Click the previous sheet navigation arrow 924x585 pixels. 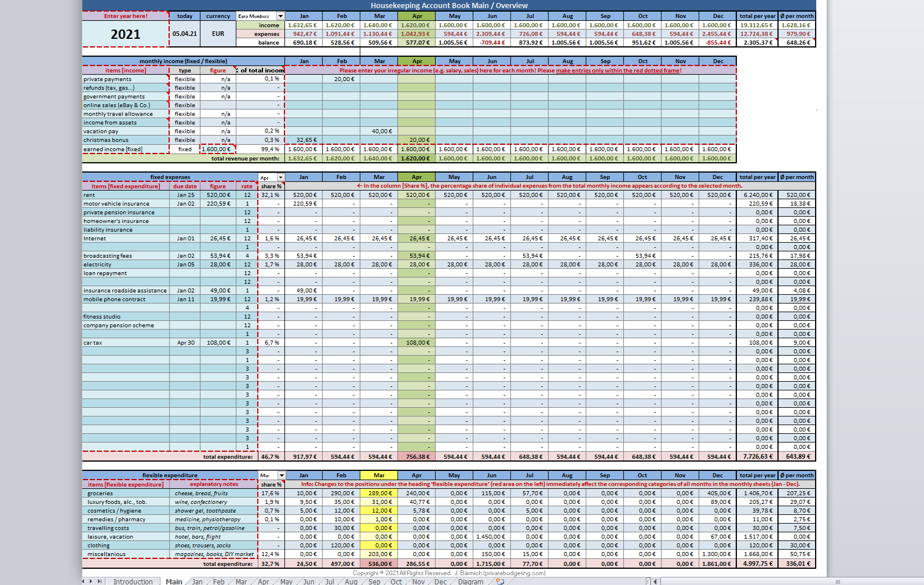[x=83, y=581]
